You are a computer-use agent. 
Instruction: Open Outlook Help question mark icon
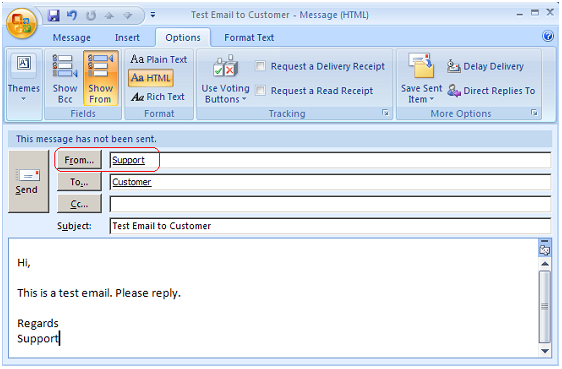pos(548,36)
